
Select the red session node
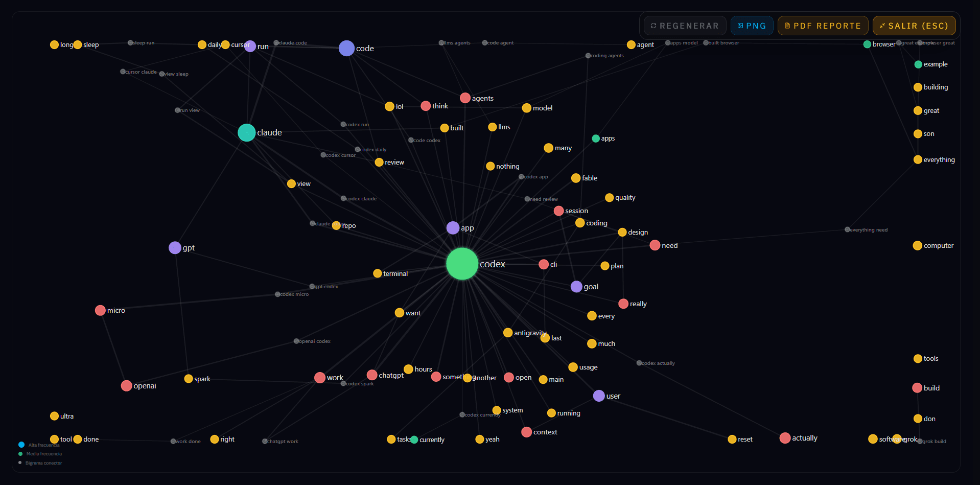[558, 211]
